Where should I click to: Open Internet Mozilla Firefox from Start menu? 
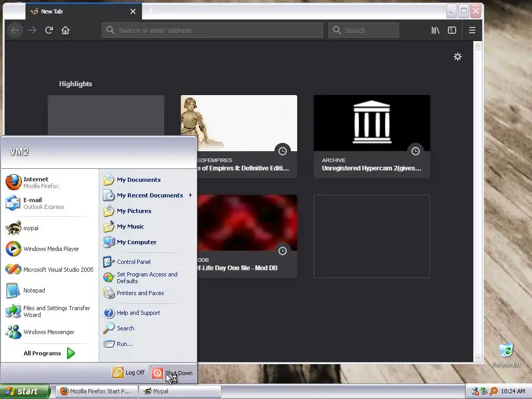tap(49, 182)
